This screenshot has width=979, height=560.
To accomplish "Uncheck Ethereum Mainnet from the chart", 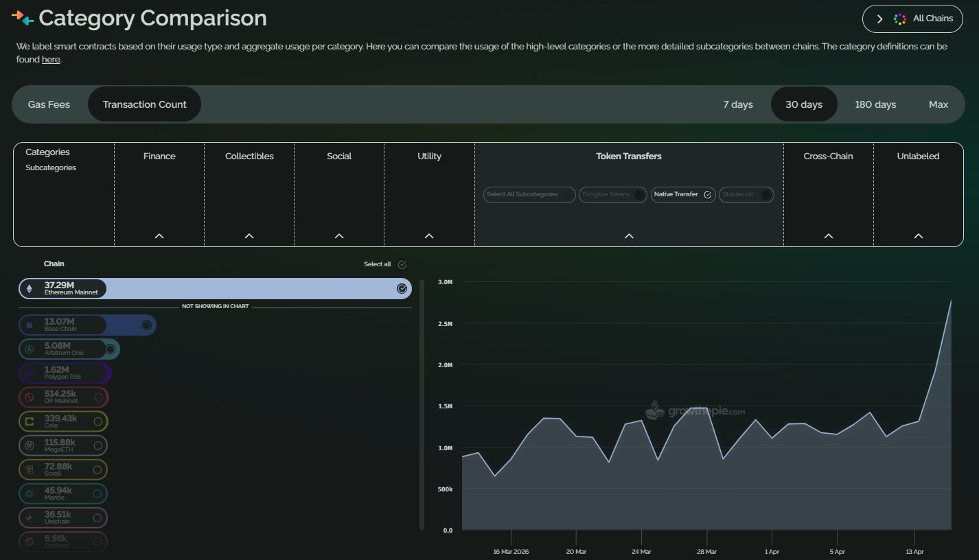I will click(402, 289).
